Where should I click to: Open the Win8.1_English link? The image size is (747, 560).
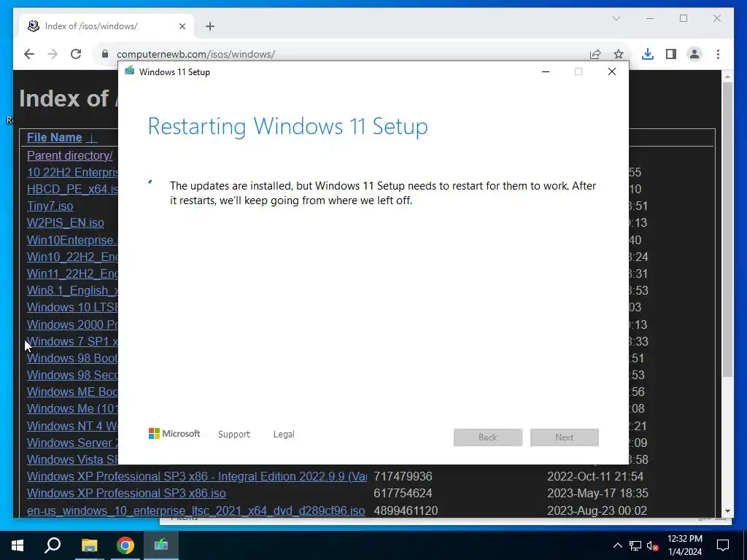pos(72,290)
